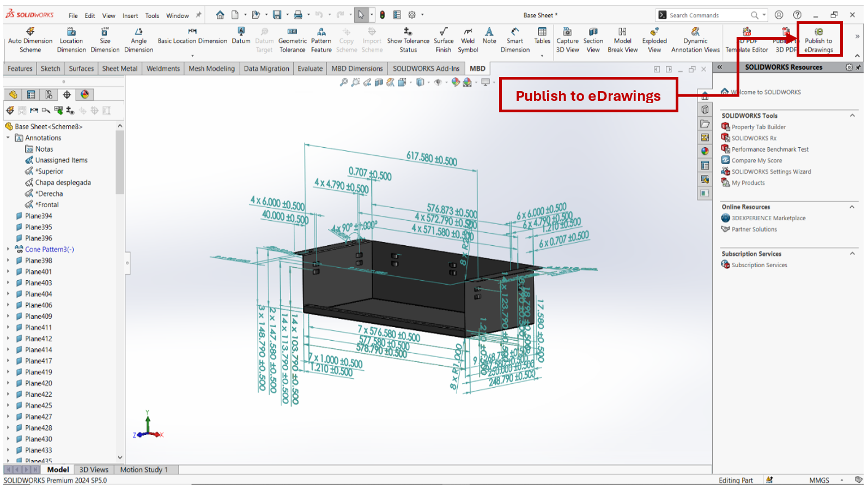Collapse the Annotations tree folder
868x489 pixels.
click(x=8, y=138)
